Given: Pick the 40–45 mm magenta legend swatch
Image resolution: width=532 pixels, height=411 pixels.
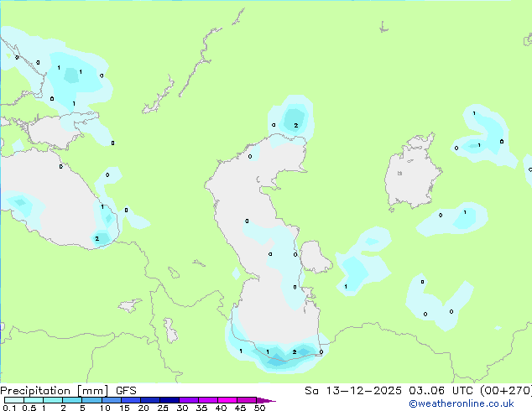Looking at the screenshot, I should [227, 400].
